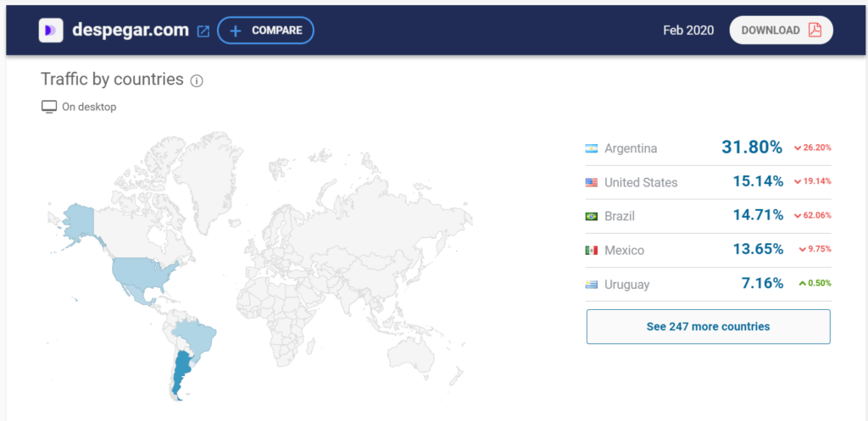Click the despegar.com site logo icon
868x421 pixels.
point(51,30)
